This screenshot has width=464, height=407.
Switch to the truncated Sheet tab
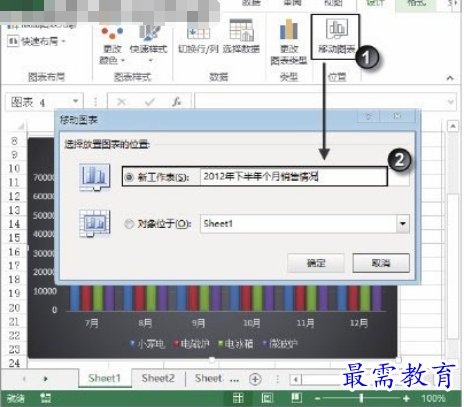pos(208,378)
